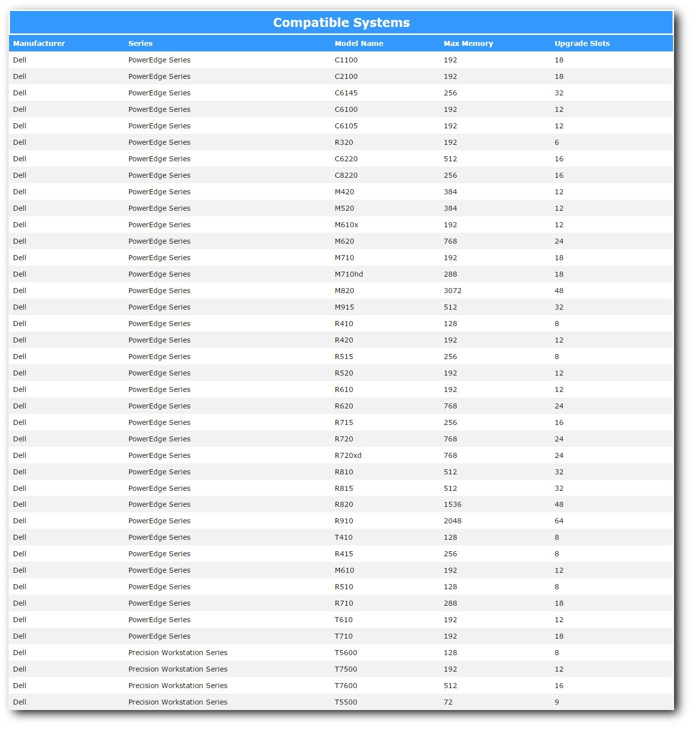The height and width of the screenshot is (731, 700).
Task: Click upgrade slots value 6 in R320 row
Action: [557, 142]
